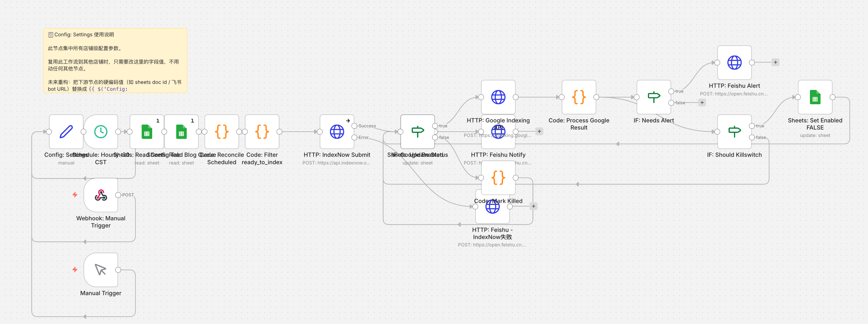Click the 'HTTP: Feishu - IndexNow失败' label
The width and height of the screenshot is (868, 324).
point(492,234)
